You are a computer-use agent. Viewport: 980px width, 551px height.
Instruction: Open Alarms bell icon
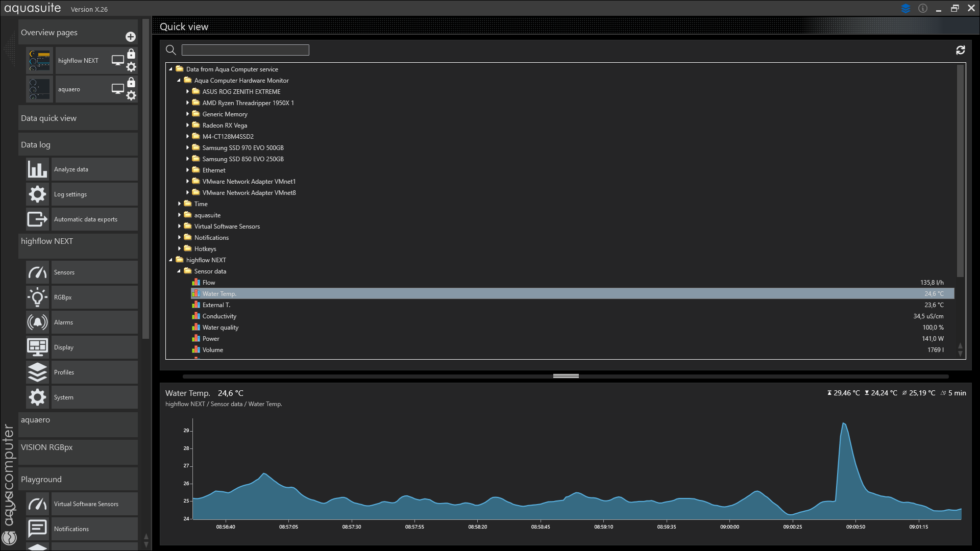37,322
